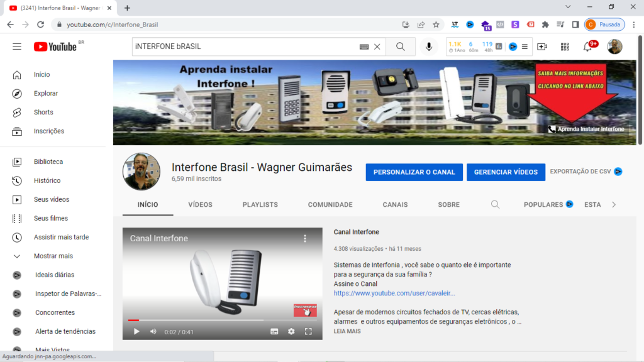Open the Create video camera icon
This screenshot has width=644, height=362.
542,47
